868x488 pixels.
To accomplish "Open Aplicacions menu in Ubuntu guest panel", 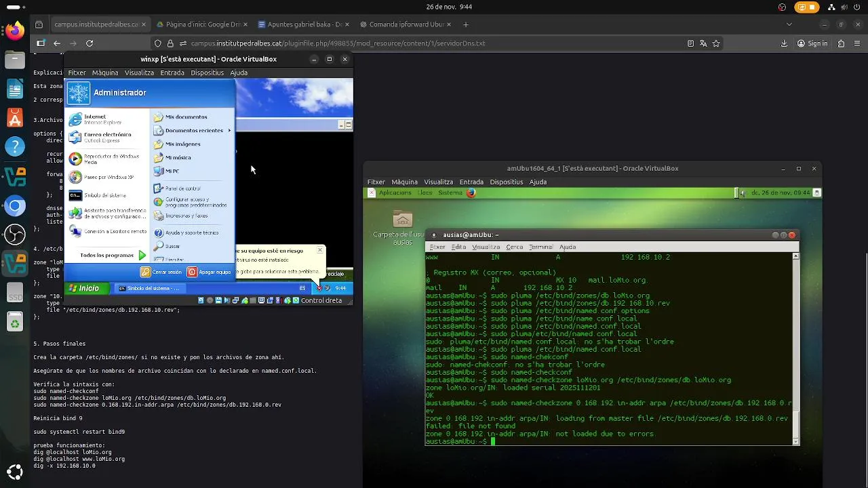I will coord(395,192).
